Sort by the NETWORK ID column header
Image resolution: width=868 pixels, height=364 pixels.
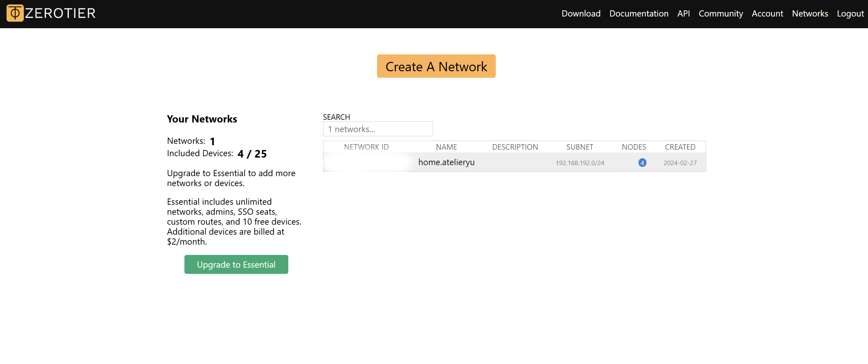pos(366,147)
